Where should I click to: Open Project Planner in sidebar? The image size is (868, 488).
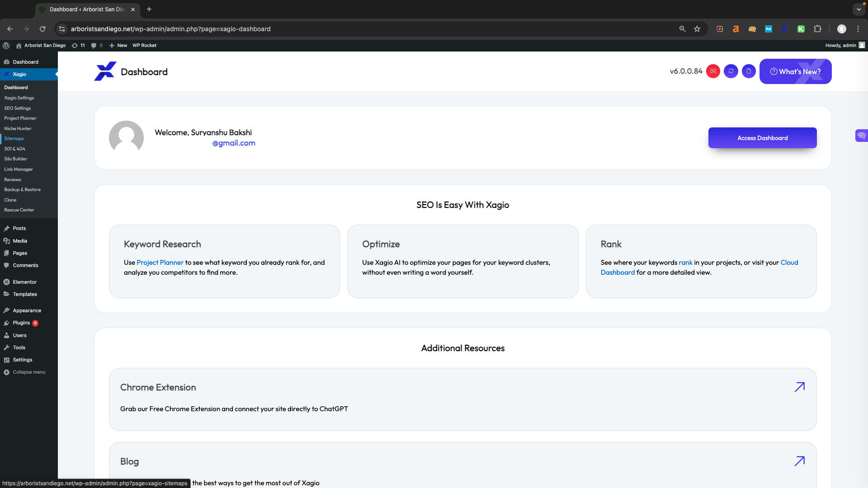[20, 118]
